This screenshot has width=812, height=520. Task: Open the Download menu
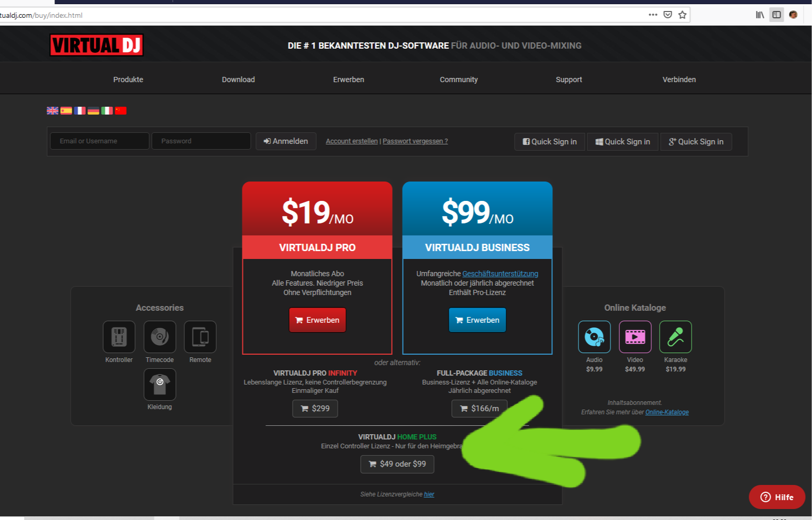238,80
